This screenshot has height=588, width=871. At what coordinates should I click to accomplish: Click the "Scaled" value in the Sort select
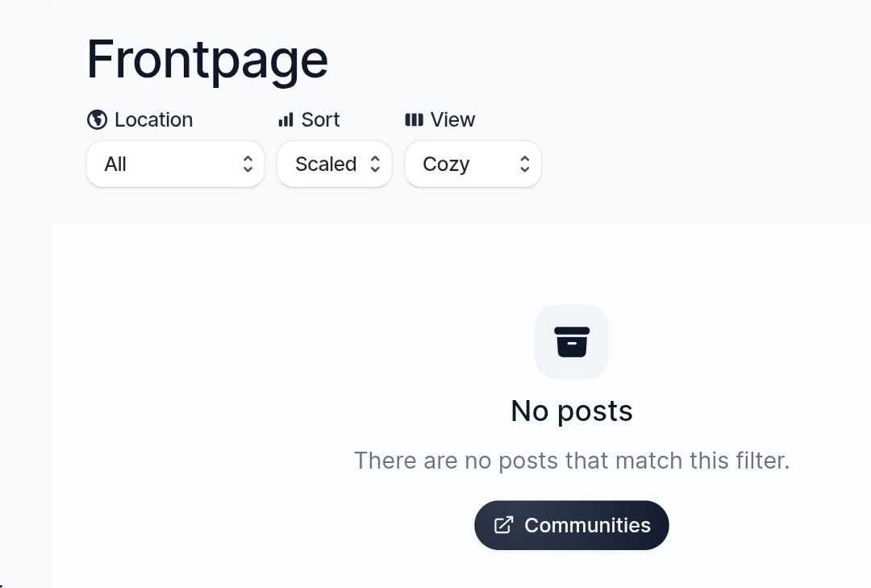325,165
